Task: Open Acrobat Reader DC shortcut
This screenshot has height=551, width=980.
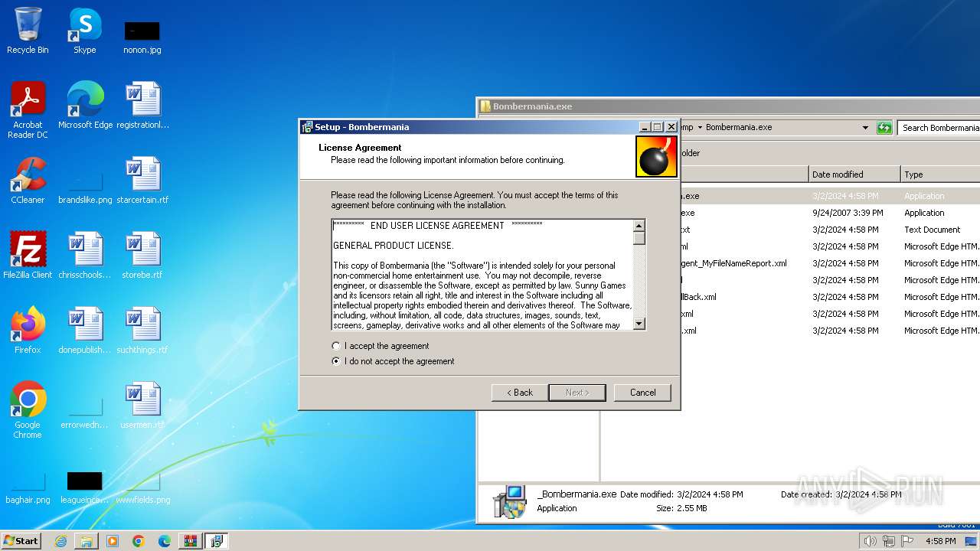Action: click(x=28, y=110)
